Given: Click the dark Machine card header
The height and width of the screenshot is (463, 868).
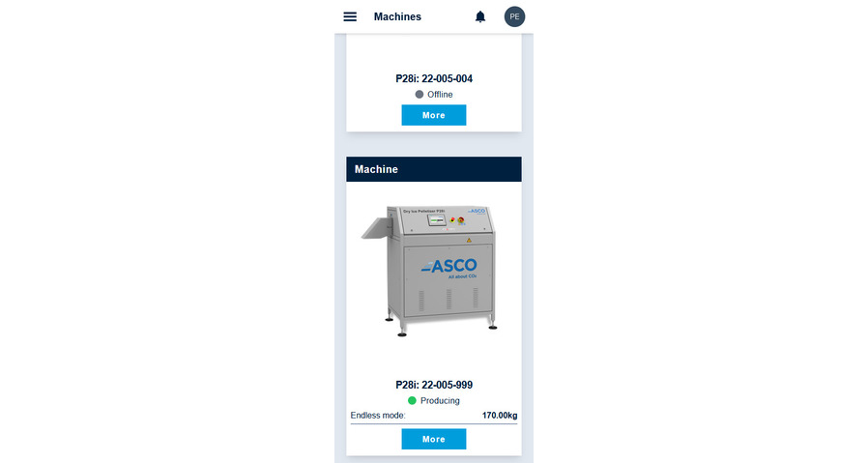Looking at the screenshot, I should [x=434, y=169].
